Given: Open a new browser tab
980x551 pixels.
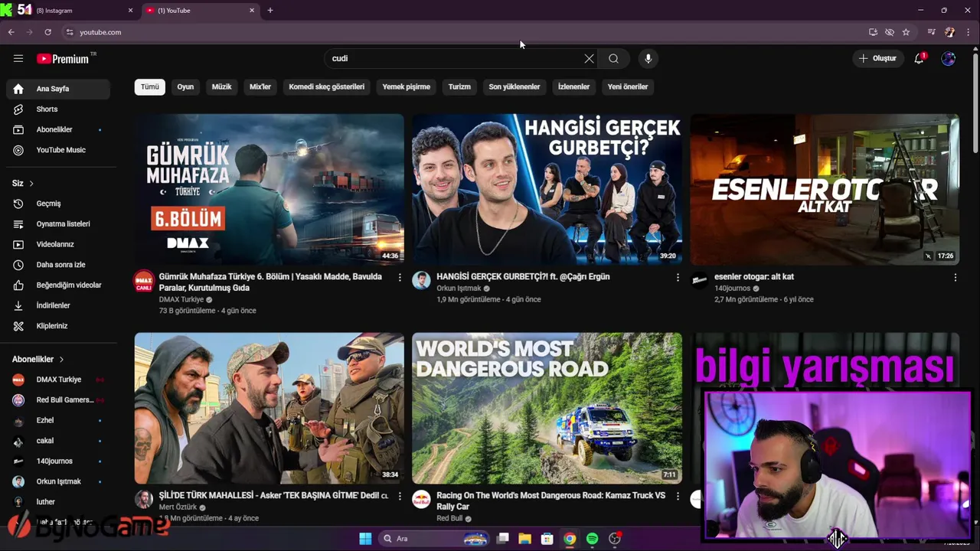Looking at the screenshot, I should 270,10.
